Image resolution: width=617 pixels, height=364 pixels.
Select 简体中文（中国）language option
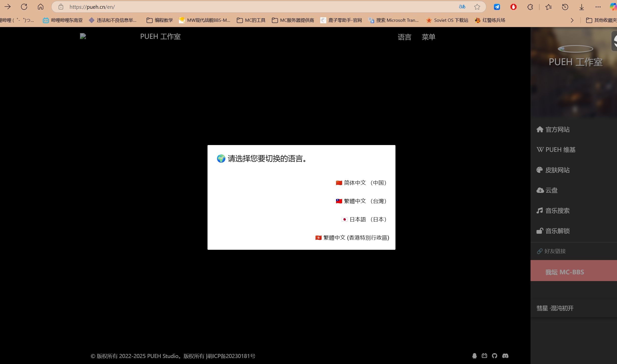362,183
